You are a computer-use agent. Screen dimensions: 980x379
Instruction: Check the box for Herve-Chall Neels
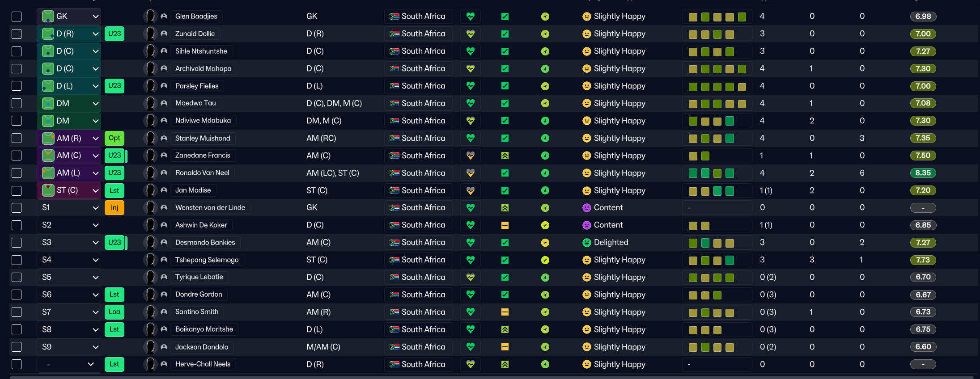point(17,364)
